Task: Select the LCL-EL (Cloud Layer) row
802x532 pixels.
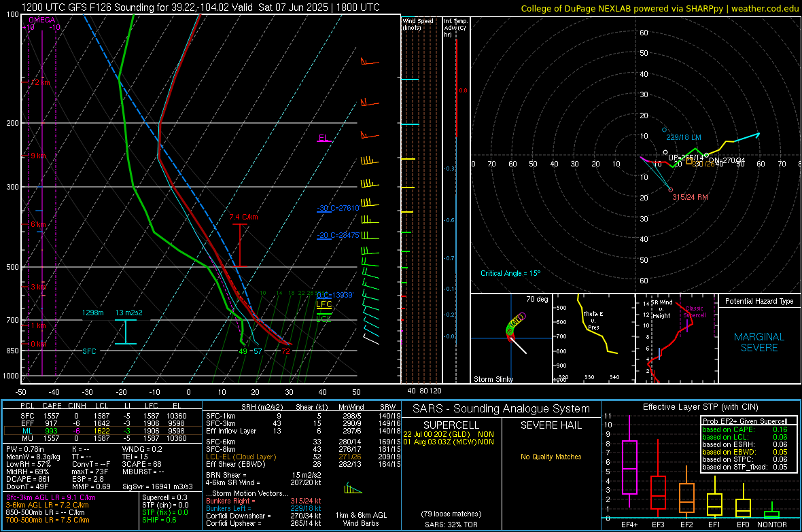Action: tap(303, 457)
